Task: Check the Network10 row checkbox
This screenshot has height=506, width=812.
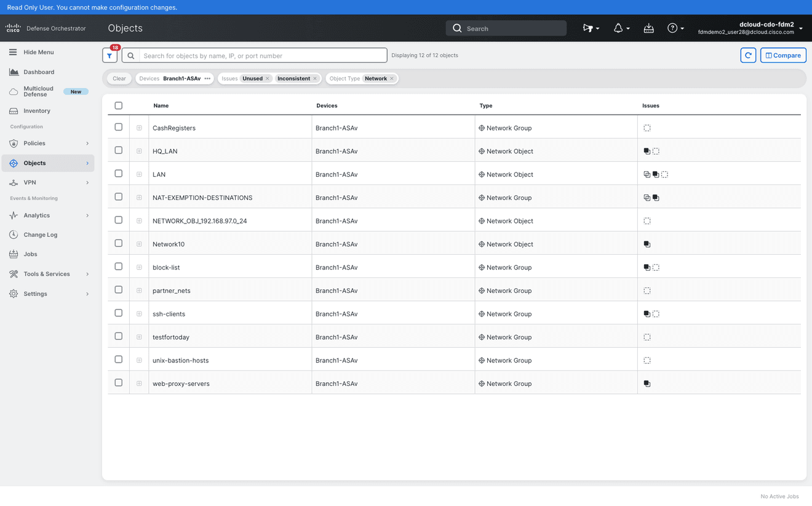Action: [119, 243]
